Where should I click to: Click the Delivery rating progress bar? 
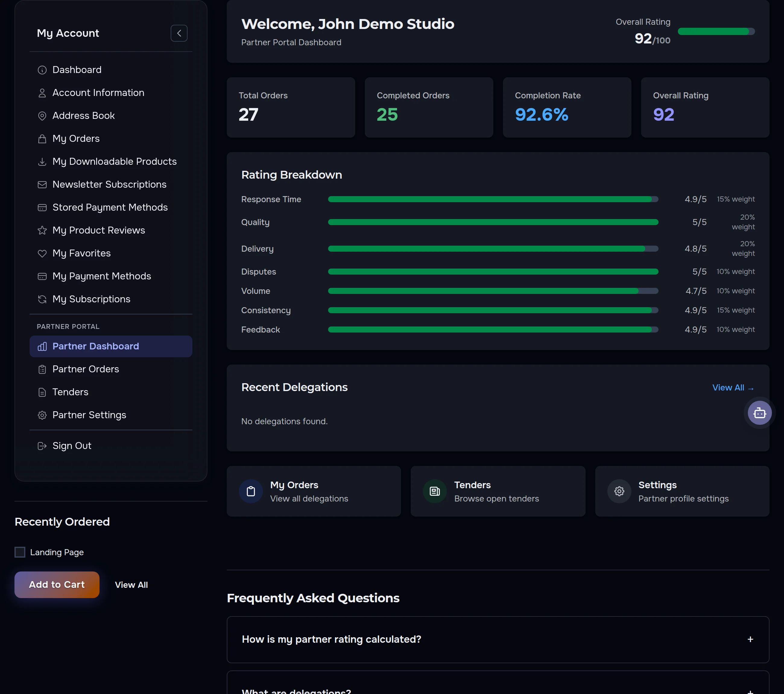pos(493,249)
